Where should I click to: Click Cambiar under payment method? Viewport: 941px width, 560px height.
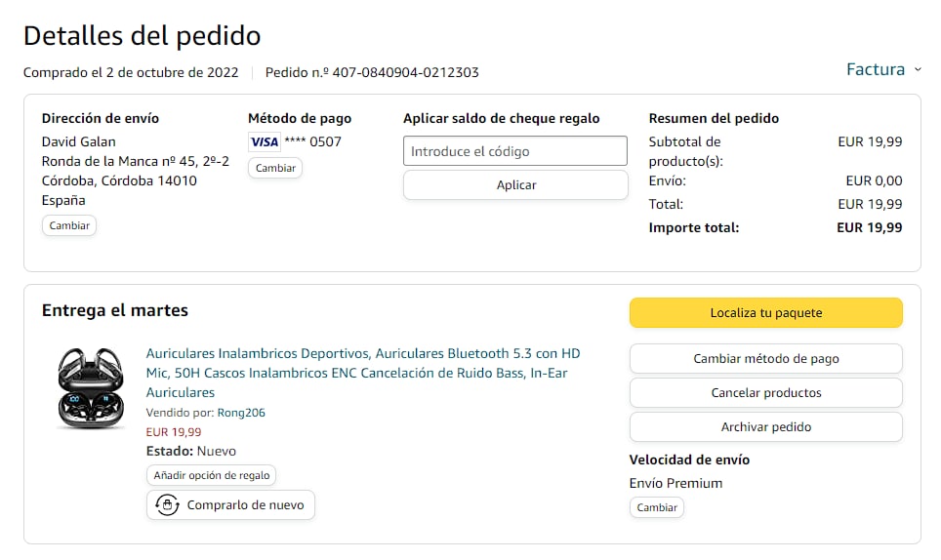pos(275,168)
